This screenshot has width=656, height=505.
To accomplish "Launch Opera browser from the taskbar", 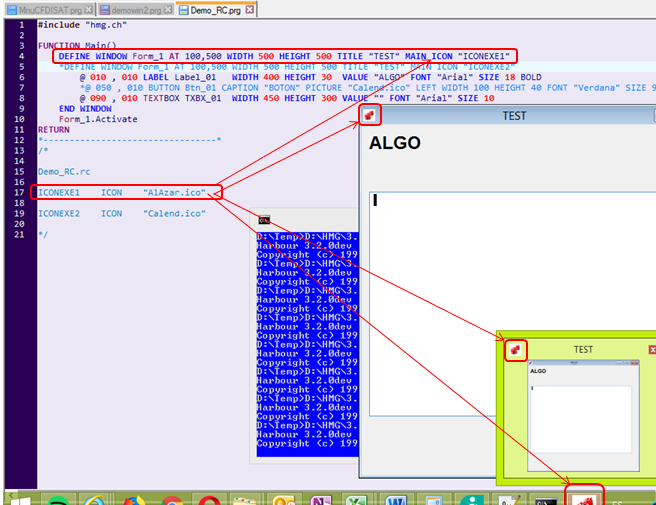I will click(x=209, y=500).
